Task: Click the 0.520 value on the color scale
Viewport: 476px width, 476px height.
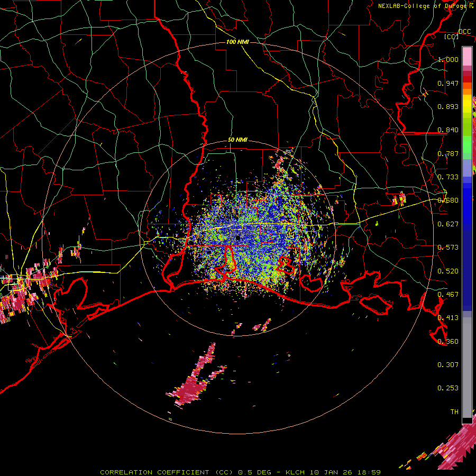Action: [x=448, y=271]
